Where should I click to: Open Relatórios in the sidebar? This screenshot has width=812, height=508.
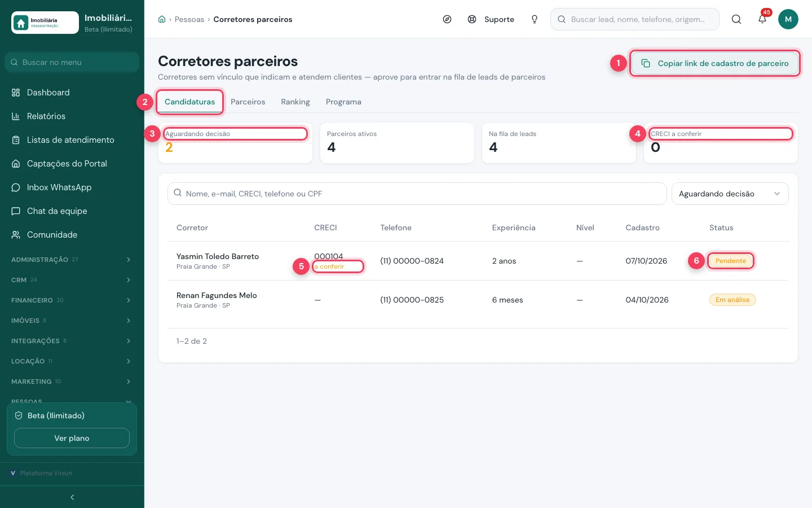point(72,116)
